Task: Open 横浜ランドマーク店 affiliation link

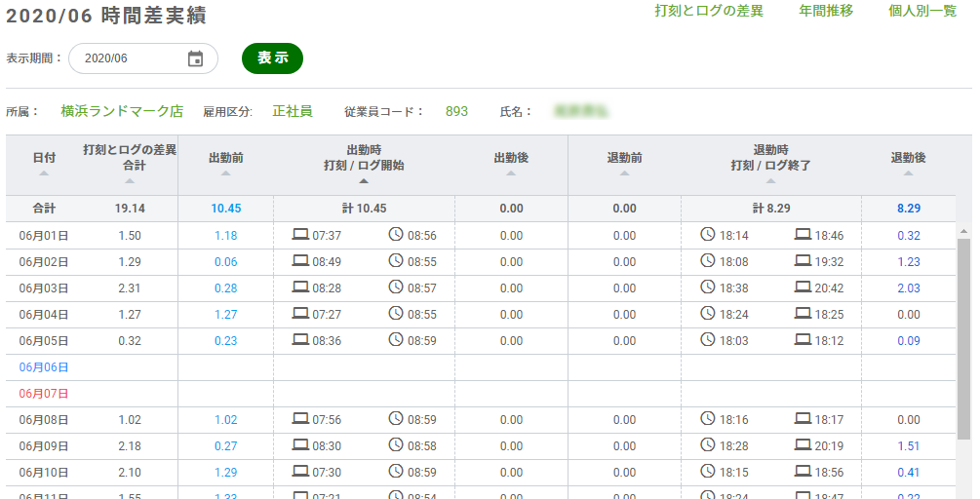Action: pos(122,111)
